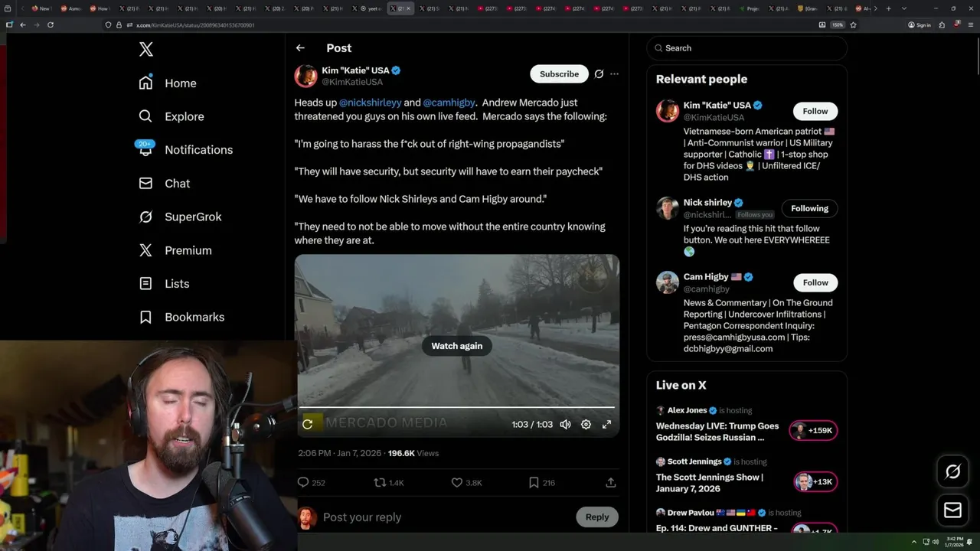Open Kim Katie USA profile avatar on post
Image resolution: width=980 pixels, height=551 pixels.
306,76
